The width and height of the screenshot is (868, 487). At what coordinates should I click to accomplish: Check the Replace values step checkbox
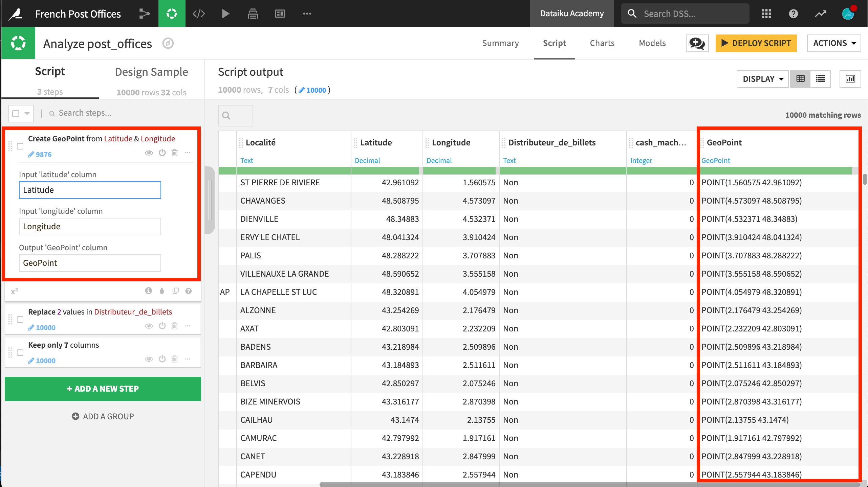[x=20, y=319]
